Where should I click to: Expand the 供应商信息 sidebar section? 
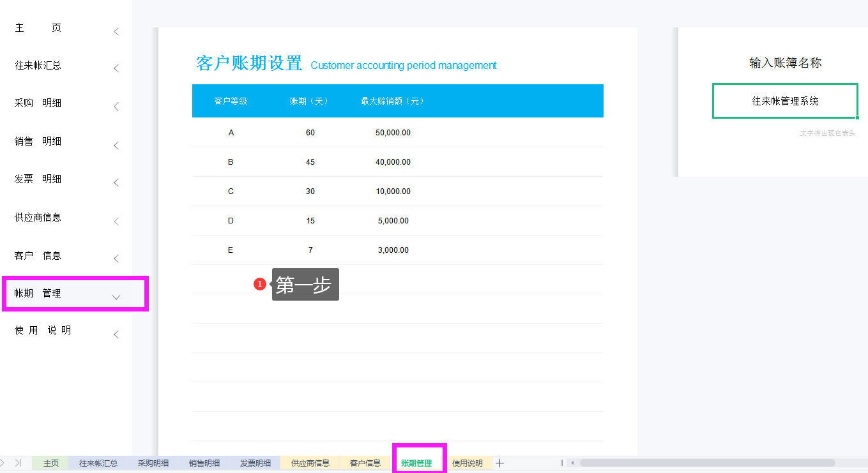(x=116, y=221)
